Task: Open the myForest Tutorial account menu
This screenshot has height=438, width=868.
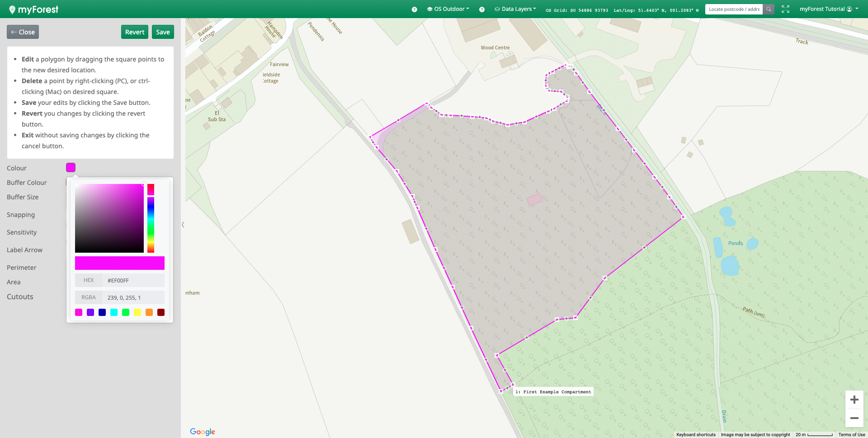Action: (829, 9)
